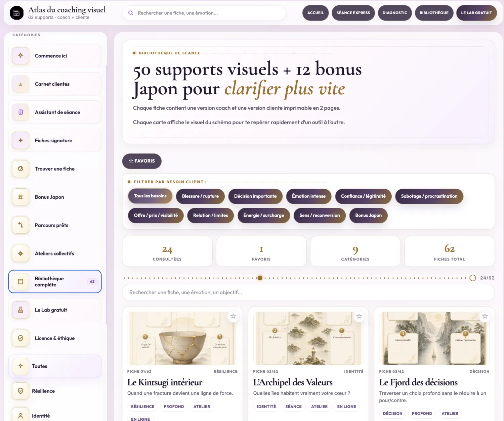Select the Toutes category

[x=55, y=366]
